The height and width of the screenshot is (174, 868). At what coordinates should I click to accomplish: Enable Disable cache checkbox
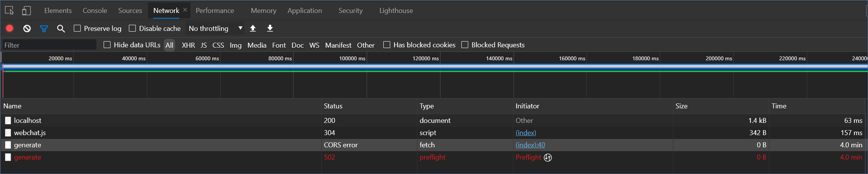pyautogui.click(x=132, y=28)
